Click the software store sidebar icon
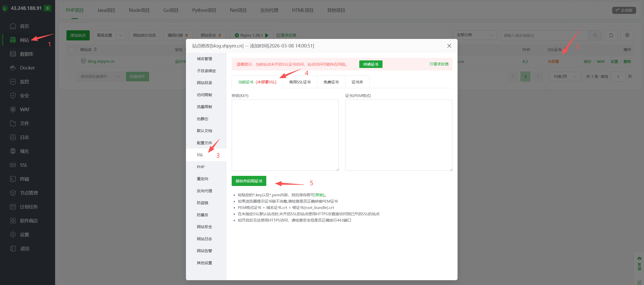The width and height of the screenshot is (644, 285). click(13, 221)
